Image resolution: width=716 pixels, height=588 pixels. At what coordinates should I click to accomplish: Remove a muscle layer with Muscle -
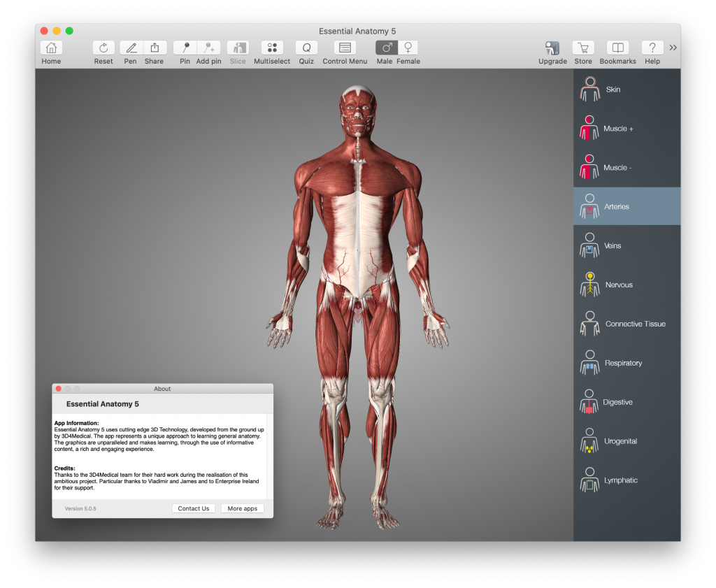627,168
